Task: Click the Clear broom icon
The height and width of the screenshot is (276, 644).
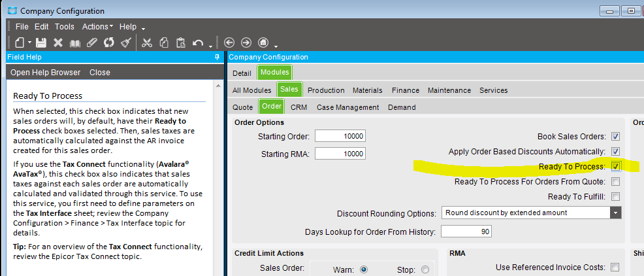Action: pyautogui.click(x=125, y=43)
